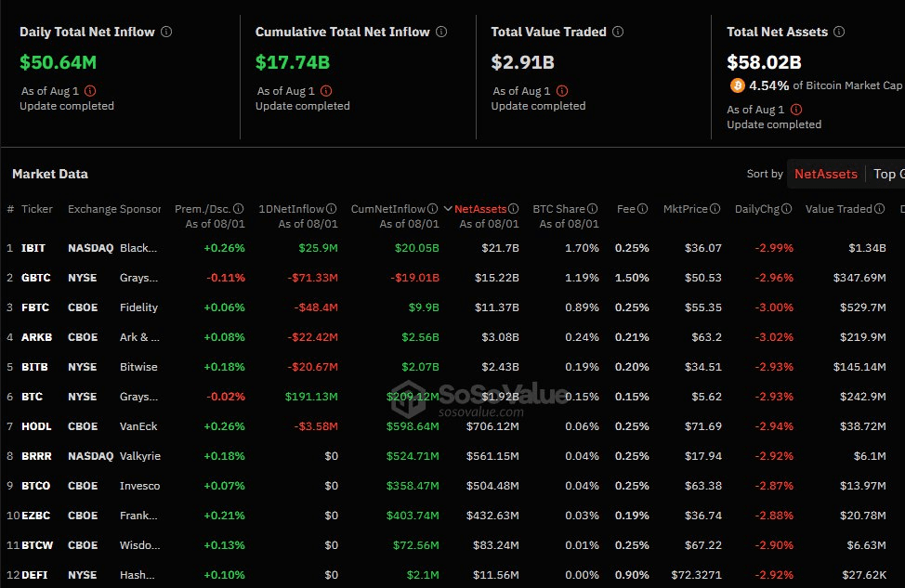Sort table by Ticker column header

pos(37,209)
